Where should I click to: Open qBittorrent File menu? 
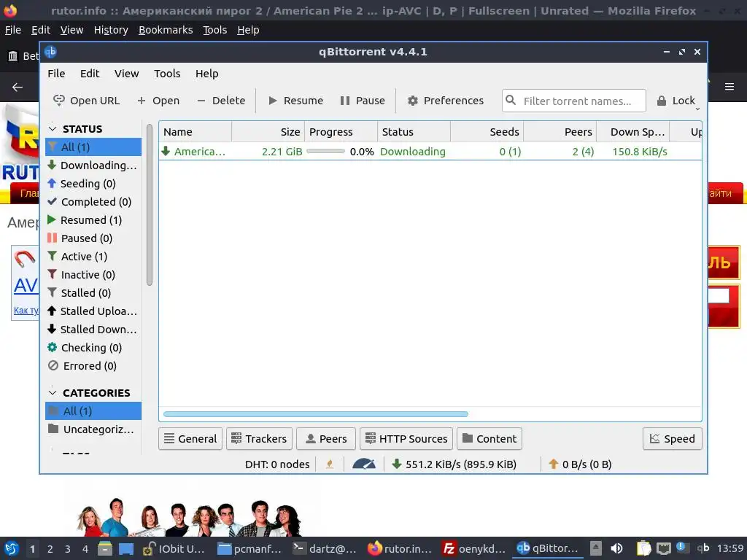pos(56,74)
